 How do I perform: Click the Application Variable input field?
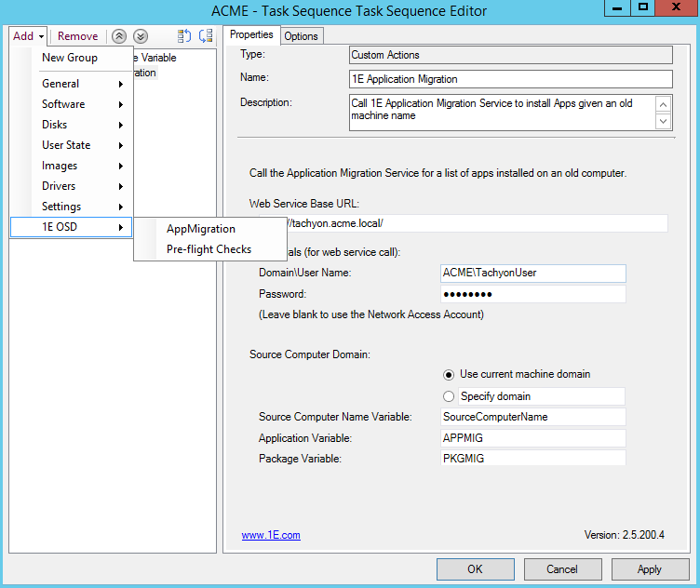(x=532, y=437)
